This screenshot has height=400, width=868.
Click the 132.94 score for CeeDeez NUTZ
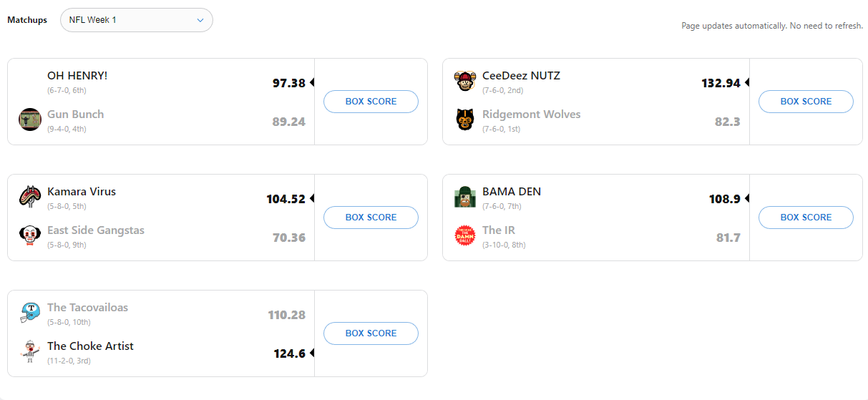721,83
